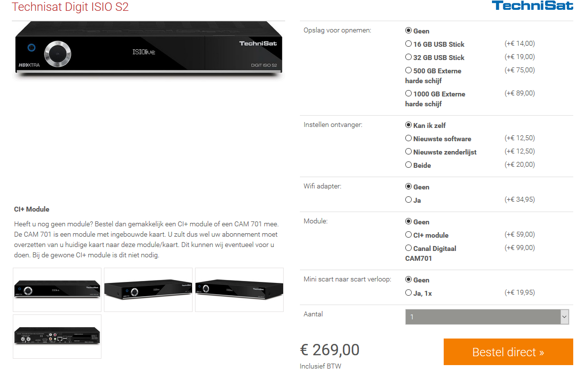The height and width of the screenshot is (371, 588).
Task: Open the main Digit ISIO S2 product image
Action: [149, 50]
